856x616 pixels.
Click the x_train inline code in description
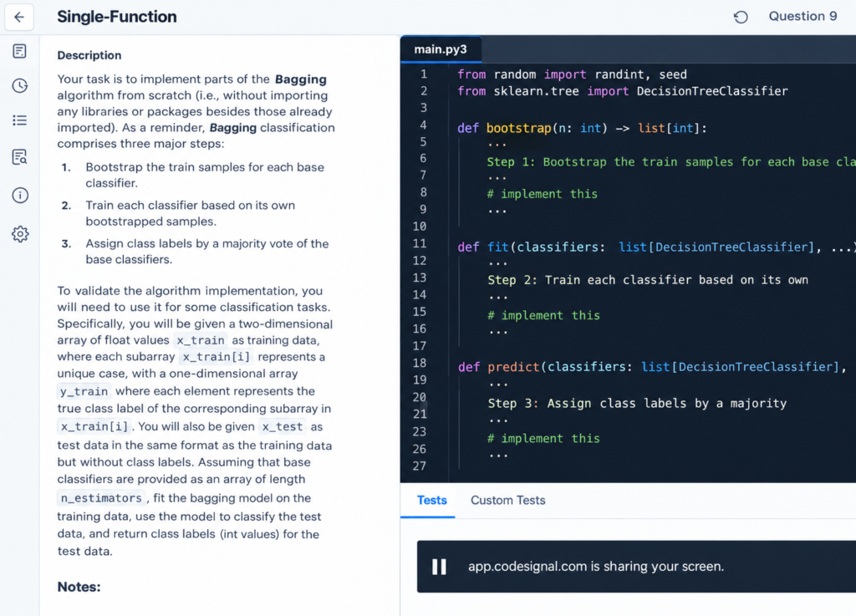201,340
